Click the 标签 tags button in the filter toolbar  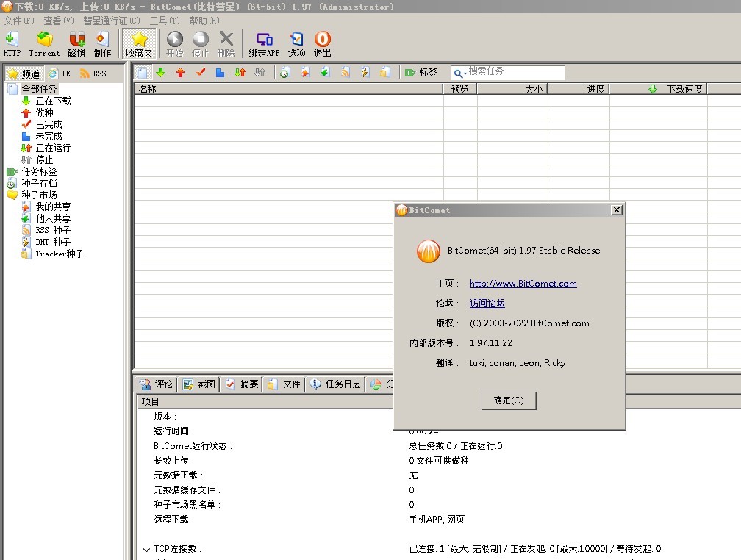pyautogui.click(x=421, y=72)
